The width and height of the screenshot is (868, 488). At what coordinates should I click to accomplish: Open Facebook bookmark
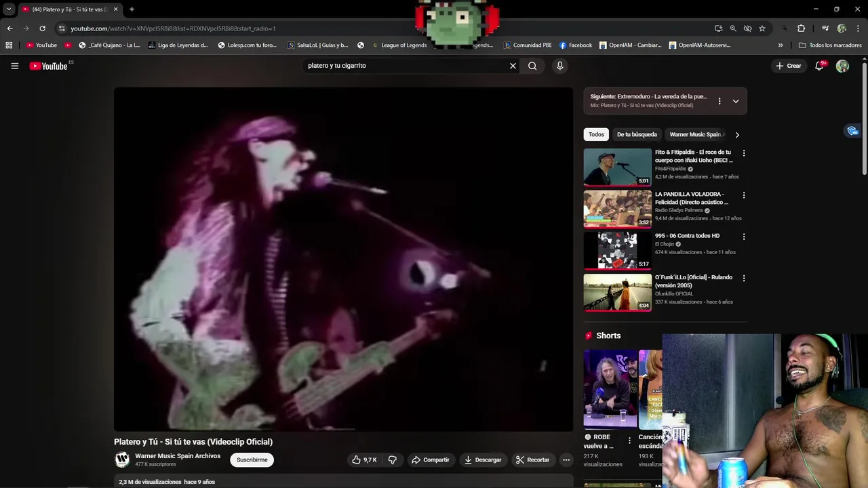tap(576, 45)
